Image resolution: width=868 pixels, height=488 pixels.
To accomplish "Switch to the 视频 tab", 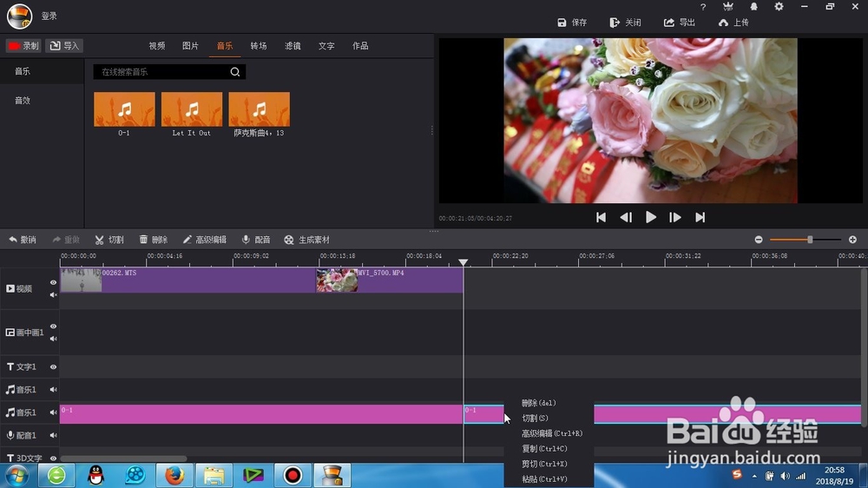I will 156,46.
